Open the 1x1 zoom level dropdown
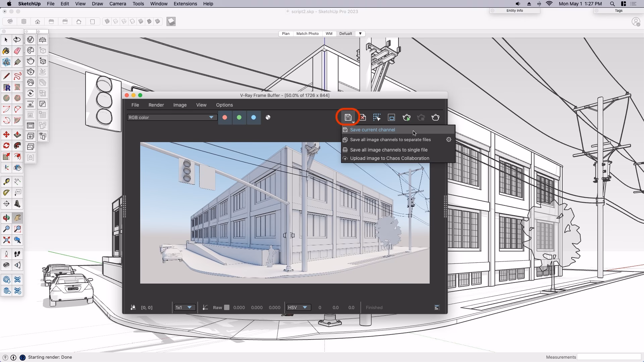This screenshot has height=362, width=644. [184, 307]
